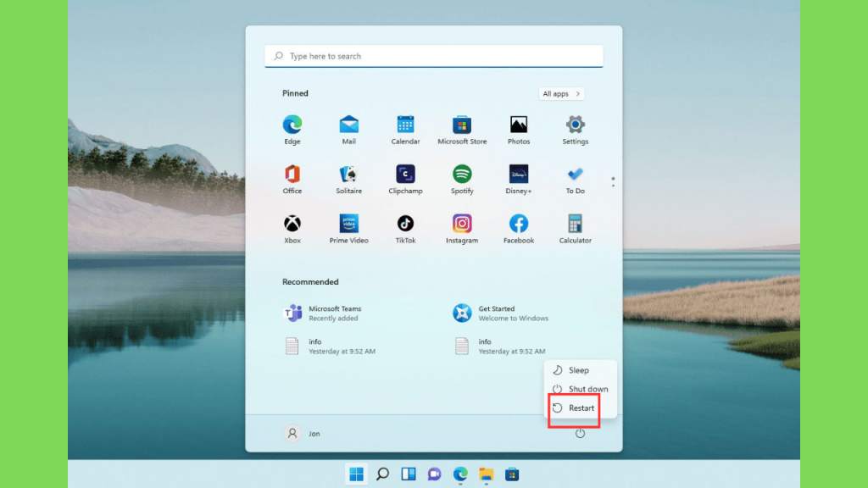Open the Mail app

(x=348, y=130)
